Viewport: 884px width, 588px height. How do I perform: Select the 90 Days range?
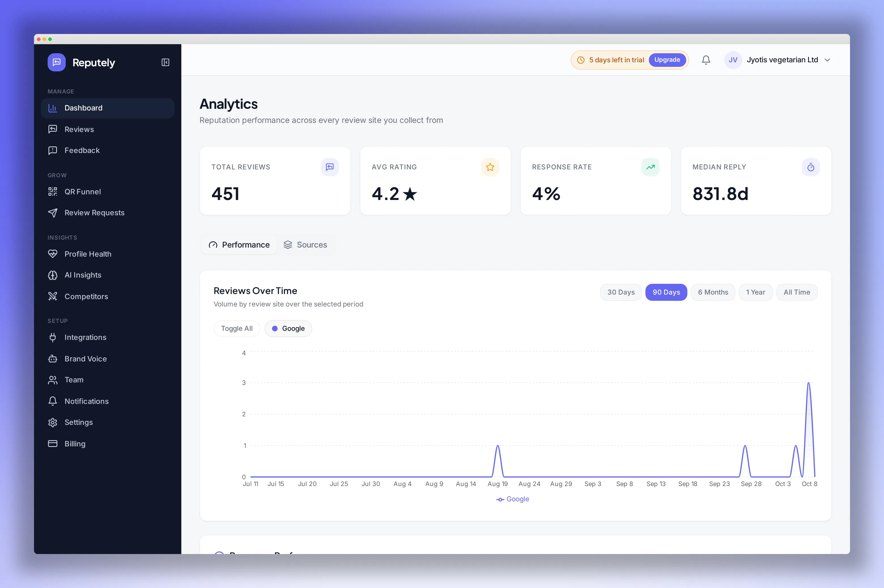(666, 292)
